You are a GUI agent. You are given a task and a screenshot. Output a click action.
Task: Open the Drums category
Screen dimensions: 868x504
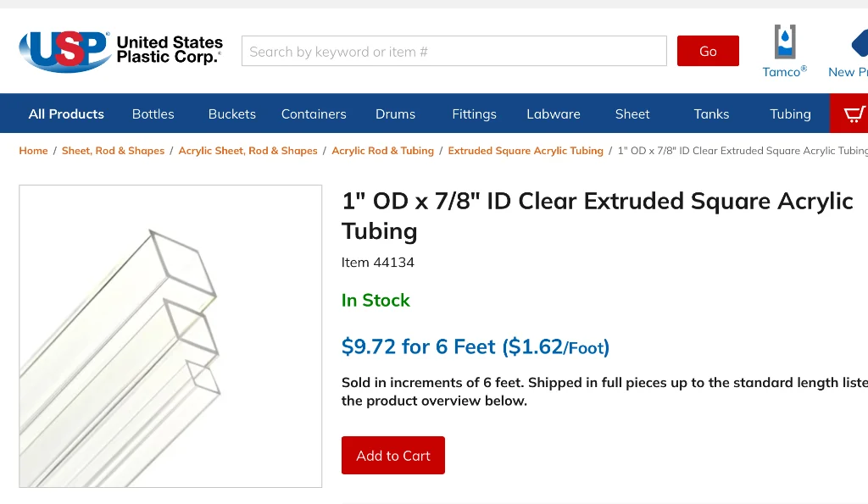tap(396, 114)
